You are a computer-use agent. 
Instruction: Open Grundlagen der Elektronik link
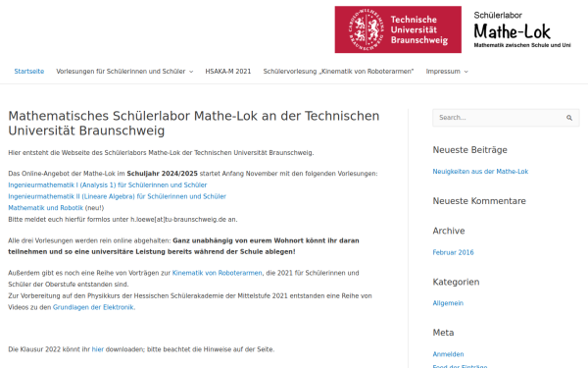(x=93, y=307)
